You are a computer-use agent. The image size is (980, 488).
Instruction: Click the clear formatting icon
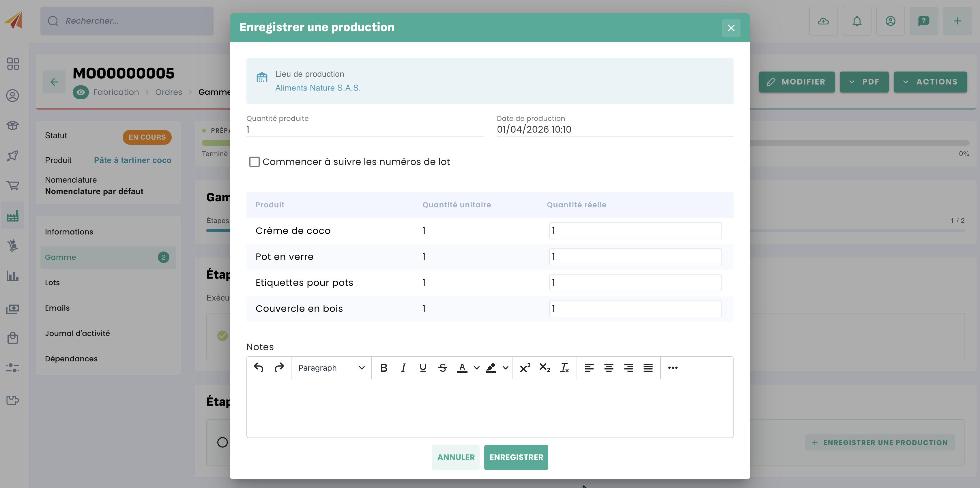tap(564, 368)
